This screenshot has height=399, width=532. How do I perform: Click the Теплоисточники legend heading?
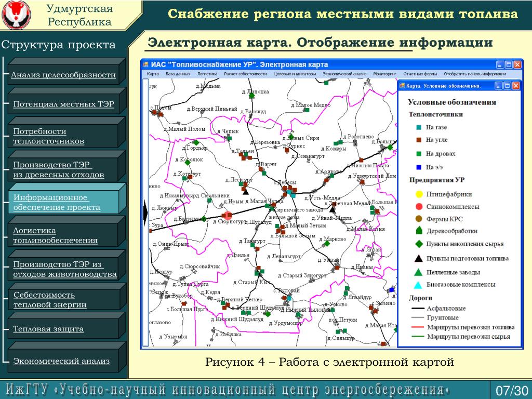click(436, 114)
